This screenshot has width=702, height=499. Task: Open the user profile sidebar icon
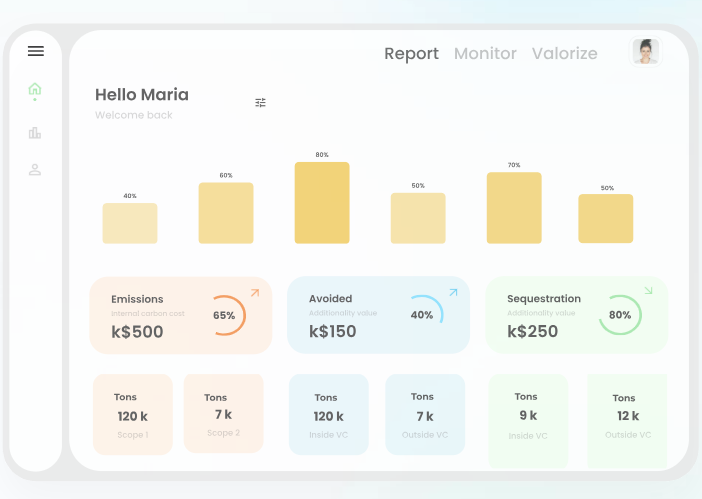[35, 169]
